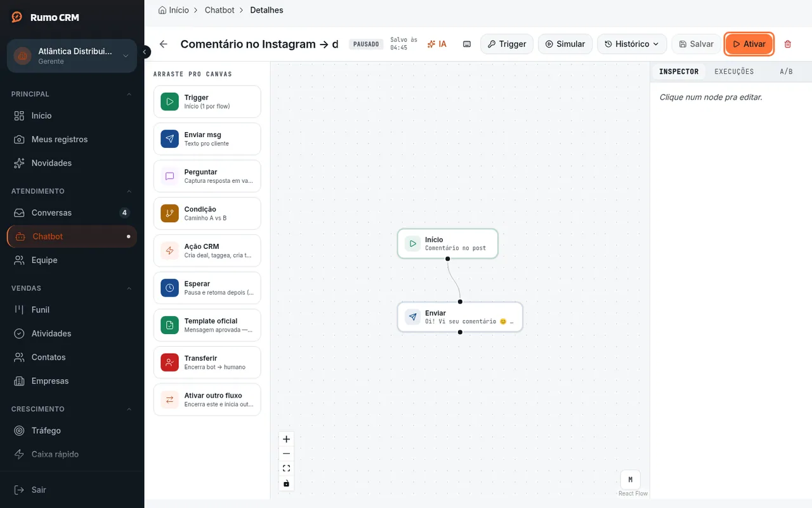
Task: Open the IA assistant sparkle button
Action: (436, 44)
